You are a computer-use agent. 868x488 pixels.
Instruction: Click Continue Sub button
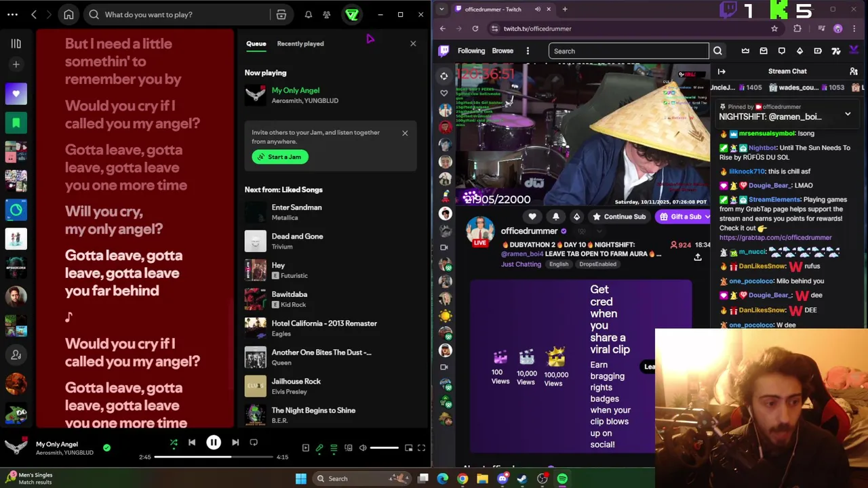click(619, 217)
